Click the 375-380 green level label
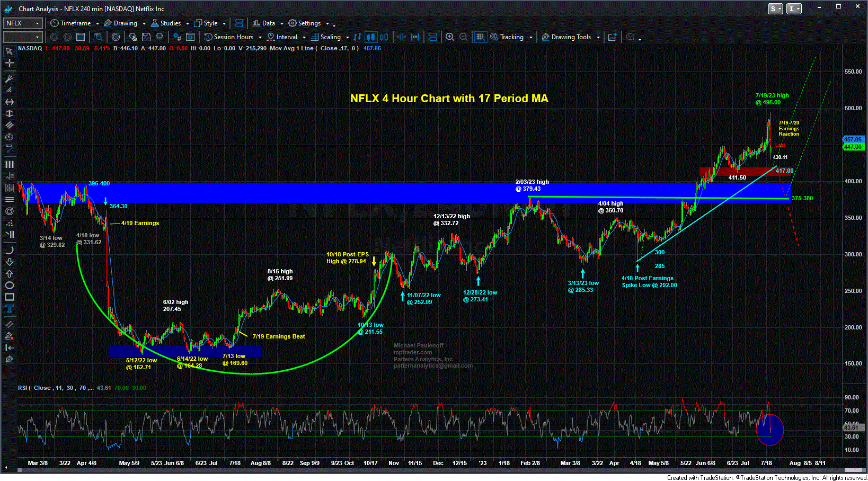 click(x=802, y=198)
